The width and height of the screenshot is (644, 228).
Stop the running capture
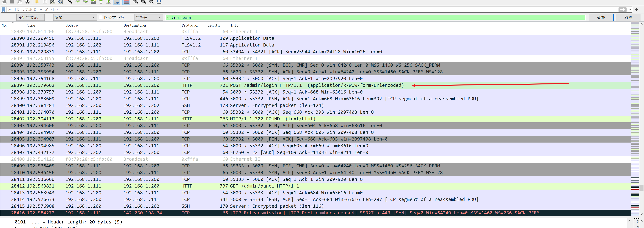pos(12,2)
